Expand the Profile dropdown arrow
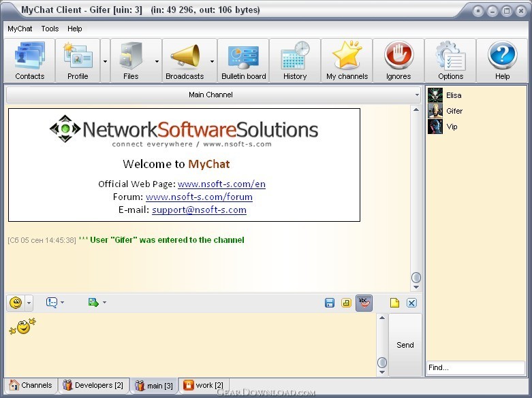This screenshot has width=532, height=398. 105,61
